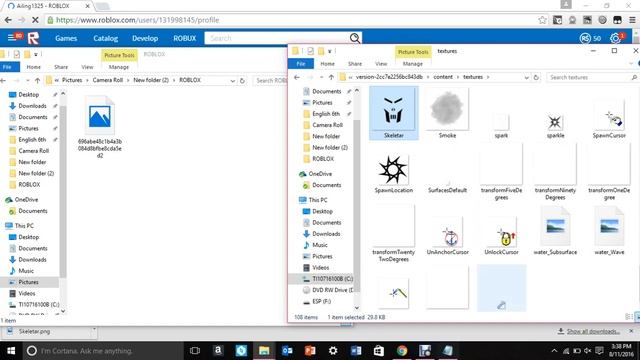This screenshot has height=360, width=640.
Task: Click the browser URL address bar
Action: click(291, 20)
